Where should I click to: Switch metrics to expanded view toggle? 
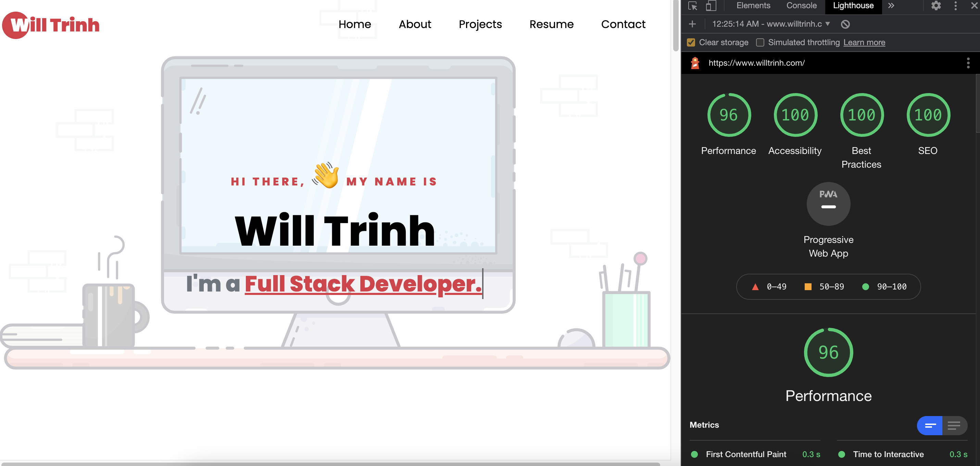pyautogui.click(x=954, y=425)
